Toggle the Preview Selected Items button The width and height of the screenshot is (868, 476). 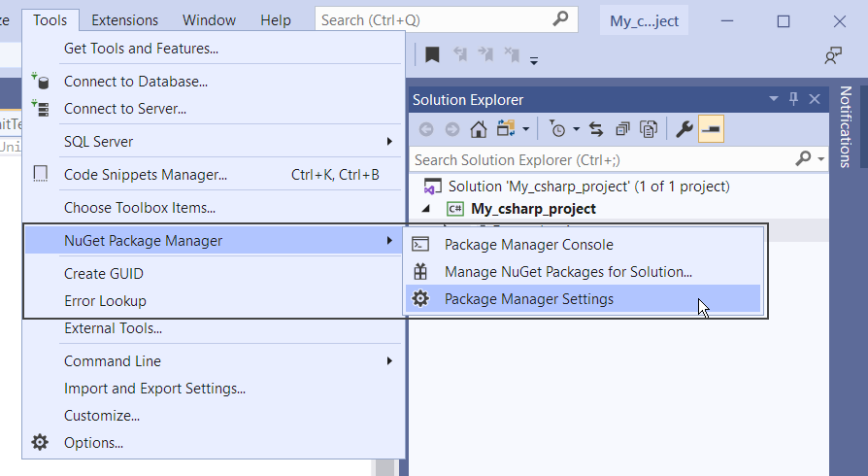(x=711, y=129)
